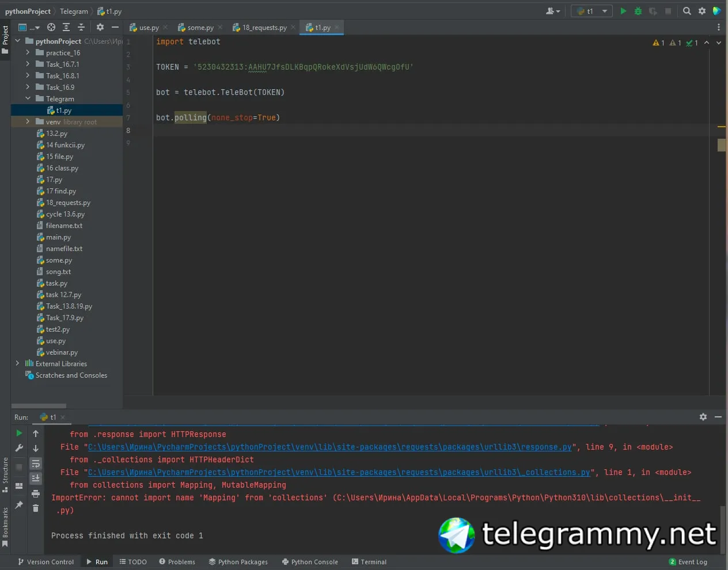Viewport: 728px width, 570px height.
Task: Open main.py in the project tree
Action: pos(58,237)
